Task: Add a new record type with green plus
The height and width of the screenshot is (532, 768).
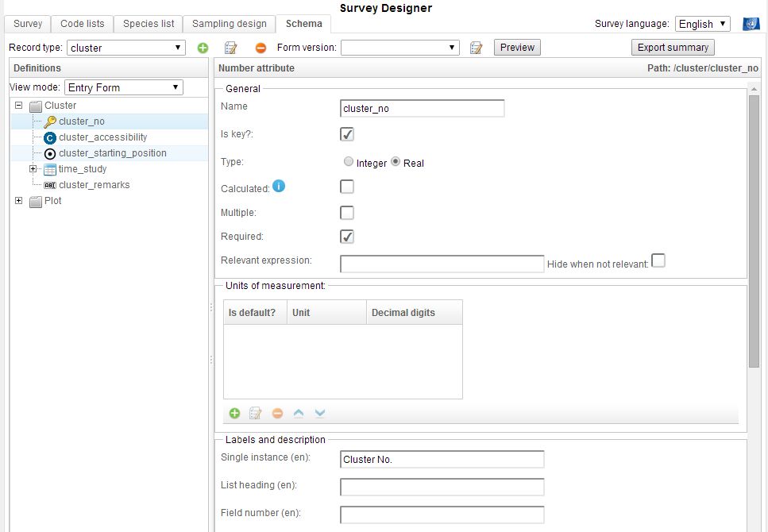Action: pyautogui.click(x=203, y=48)
